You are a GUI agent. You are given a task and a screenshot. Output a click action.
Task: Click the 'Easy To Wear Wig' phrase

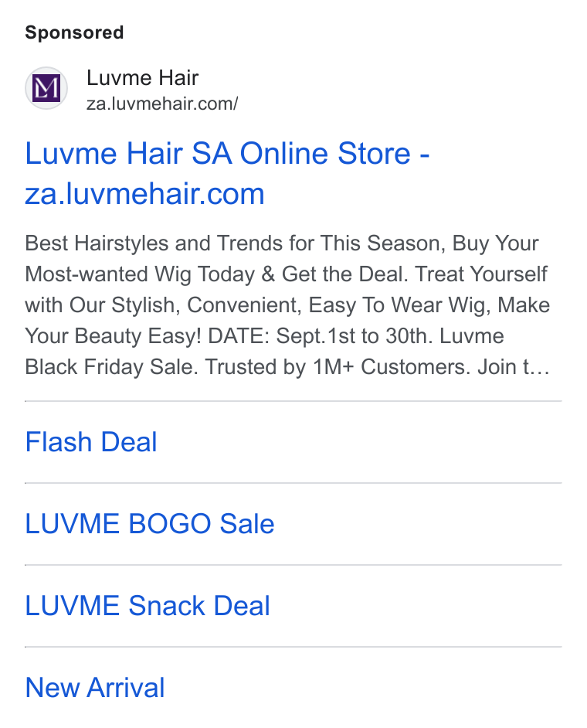399,305
